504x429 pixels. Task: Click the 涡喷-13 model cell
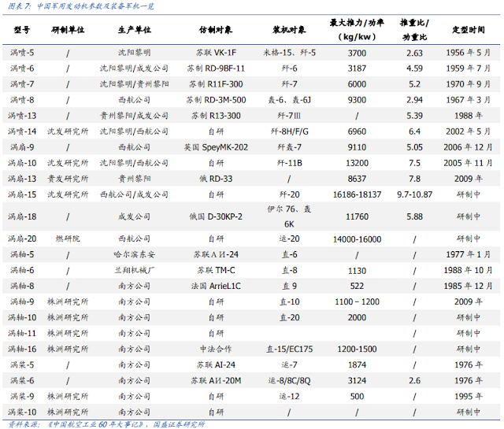(22, 116)
